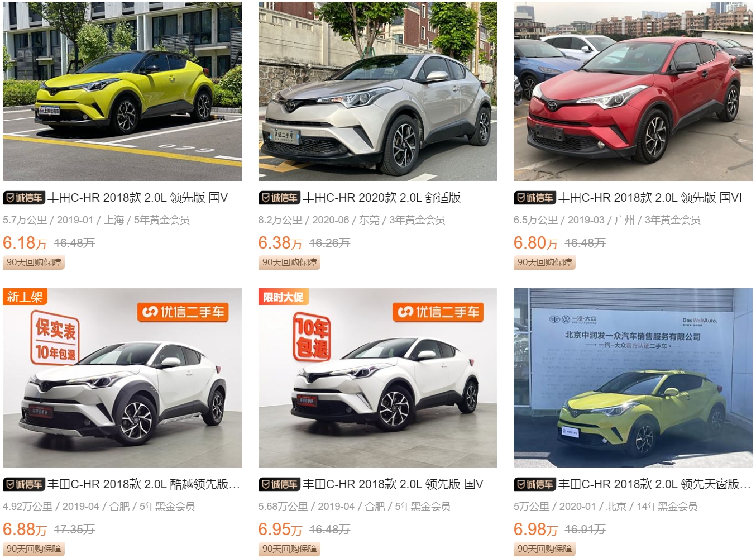Open the silver C-HR 2020 Dongguan photo
The width and height of the screenshot is (756, 558).
[377, 91]
